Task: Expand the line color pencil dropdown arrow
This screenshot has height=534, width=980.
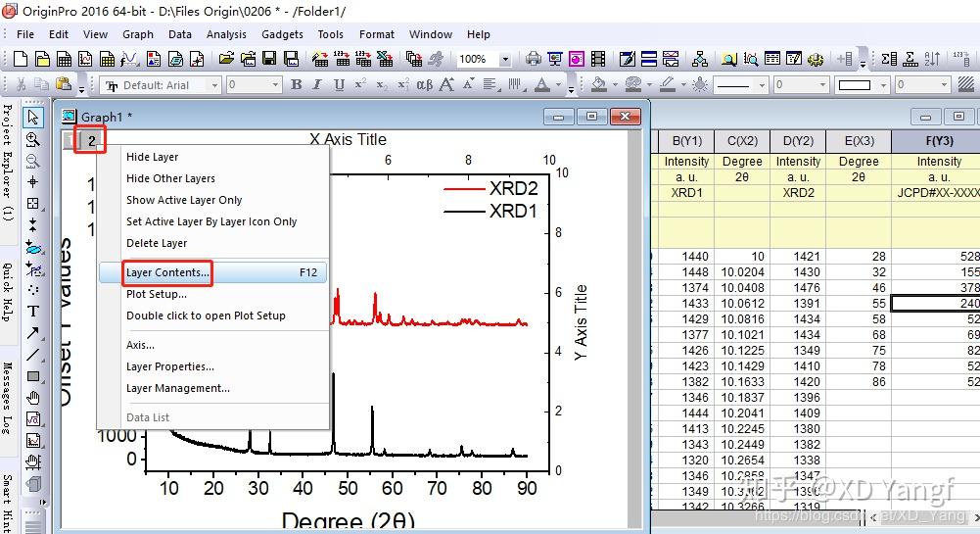Action: click(x=683, y=84)
